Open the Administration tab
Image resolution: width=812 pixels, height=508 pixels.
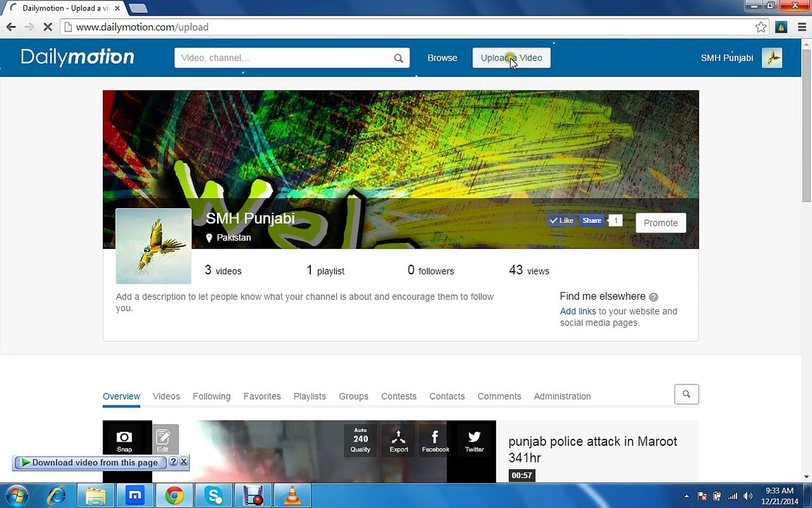[x=562, y=396]
